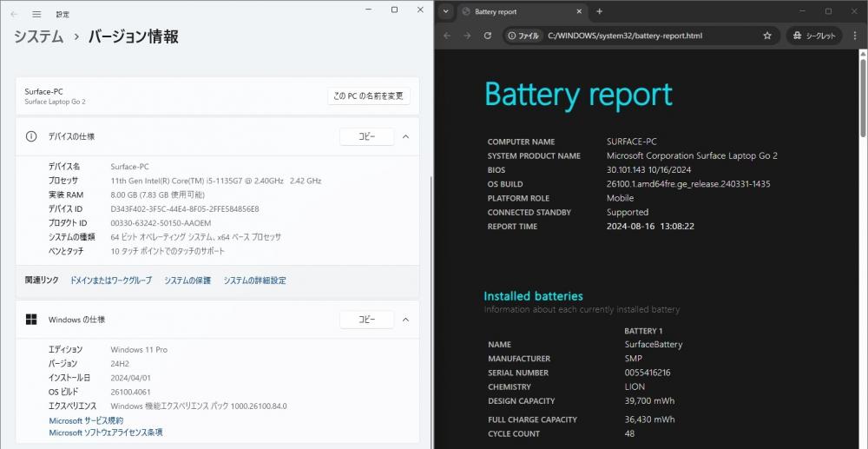Minimize the Chrome window
The width and height of the screenshot is (868, 449).
click(803, 11)
